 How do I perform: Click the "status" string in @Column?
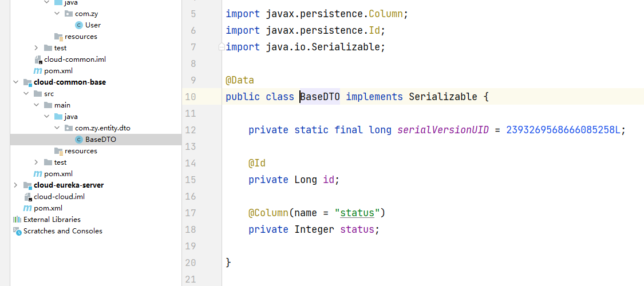pyautogui.click(x=357, y=213)
